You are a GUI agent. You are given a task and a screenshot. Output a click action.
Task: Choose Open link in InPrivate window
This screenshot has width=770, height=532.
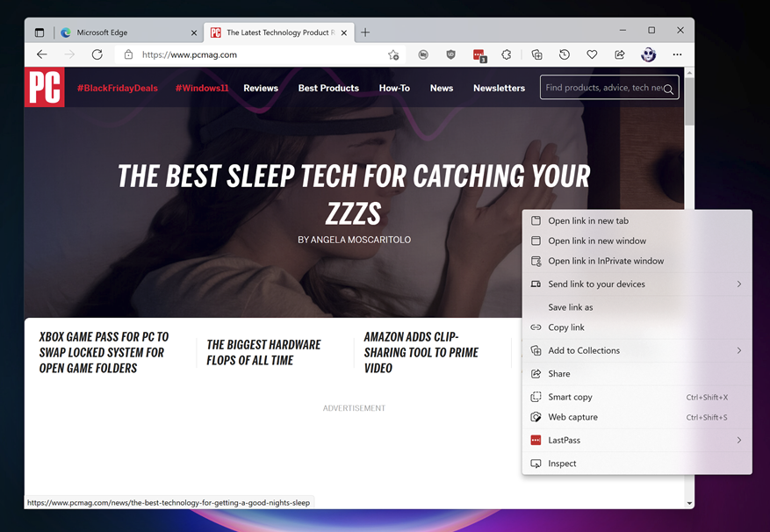coord(637,261)
